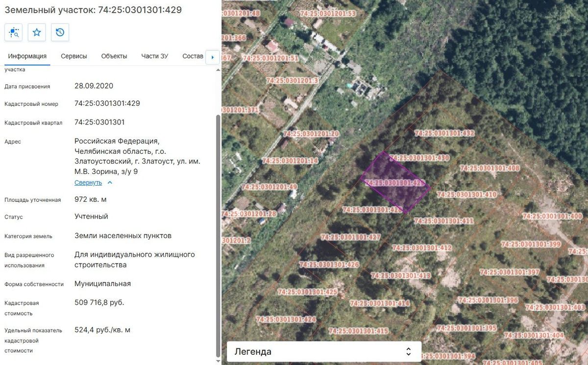Screen dimensions: 588x365
Task: Select parcel label 74:25:0301301:413
Action: [401, 275]
